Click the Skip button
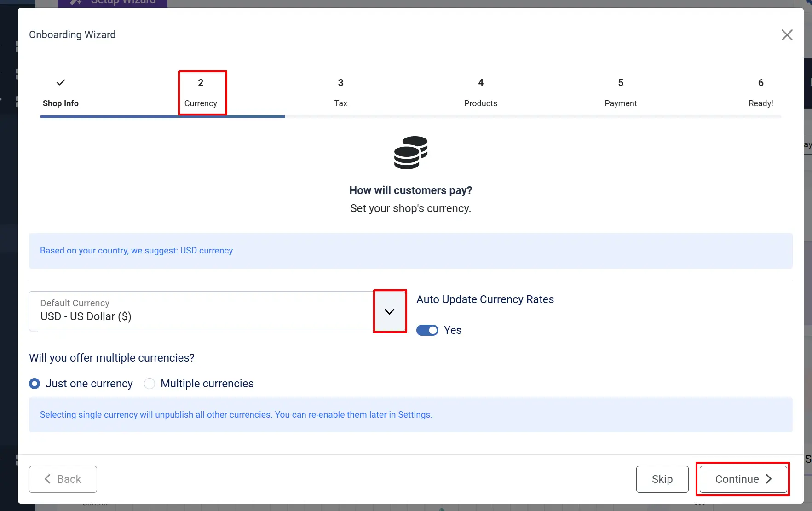812x511 pixels. (x=662, y=479)
